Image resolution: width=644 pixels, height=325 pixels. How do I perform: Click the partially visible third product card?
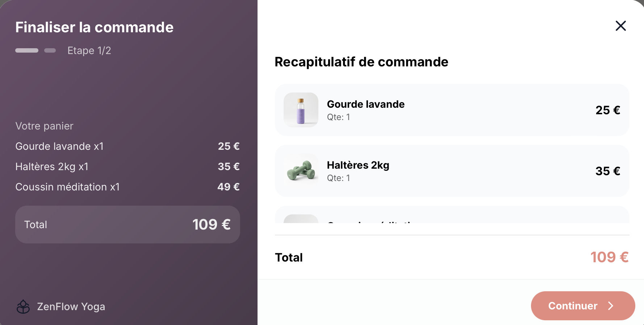tap(452, 215)
